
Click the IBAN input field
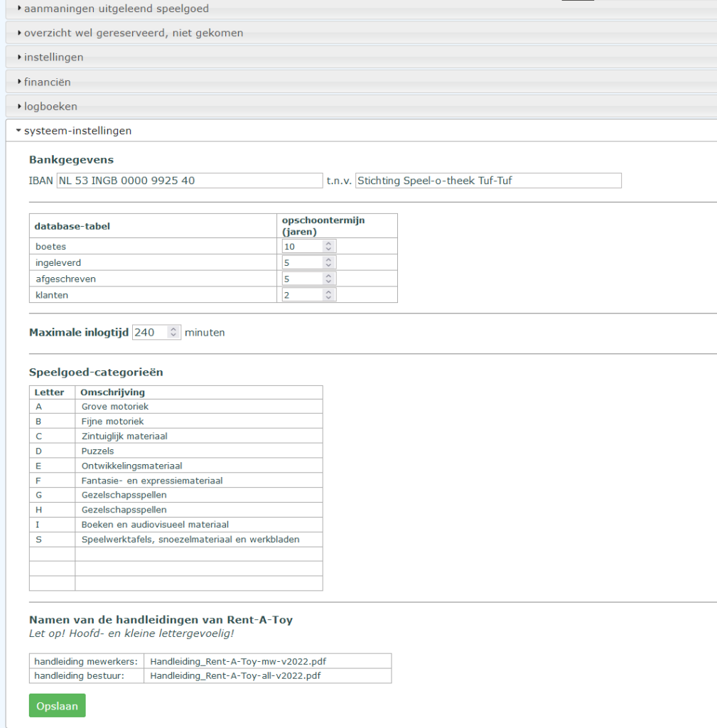click(189, 181)
